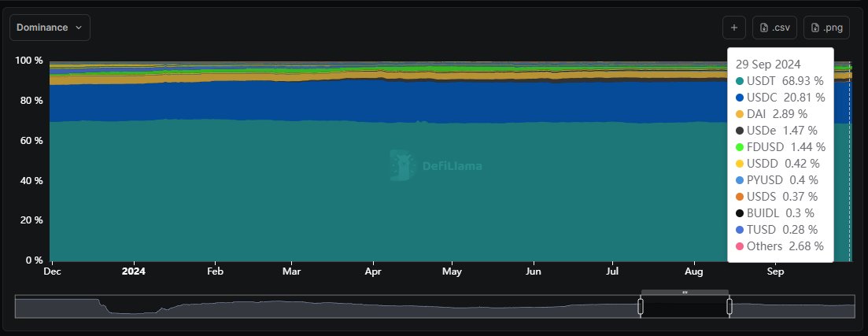The height and width of the screenshot is (336, 868).
Task: Click the Jun x-axis label
Action: click(533, 271)
